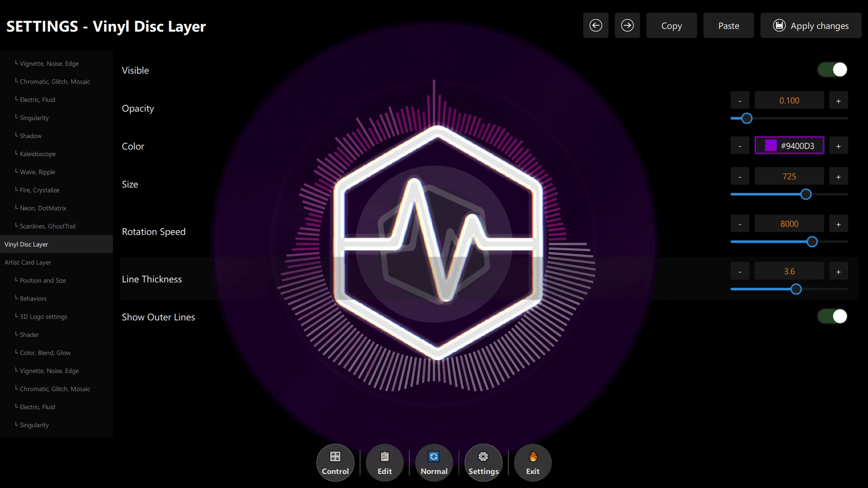Screen dimensions: 868x488
Task: Click the forward navigation arrow icon
Action: [627, 25]
